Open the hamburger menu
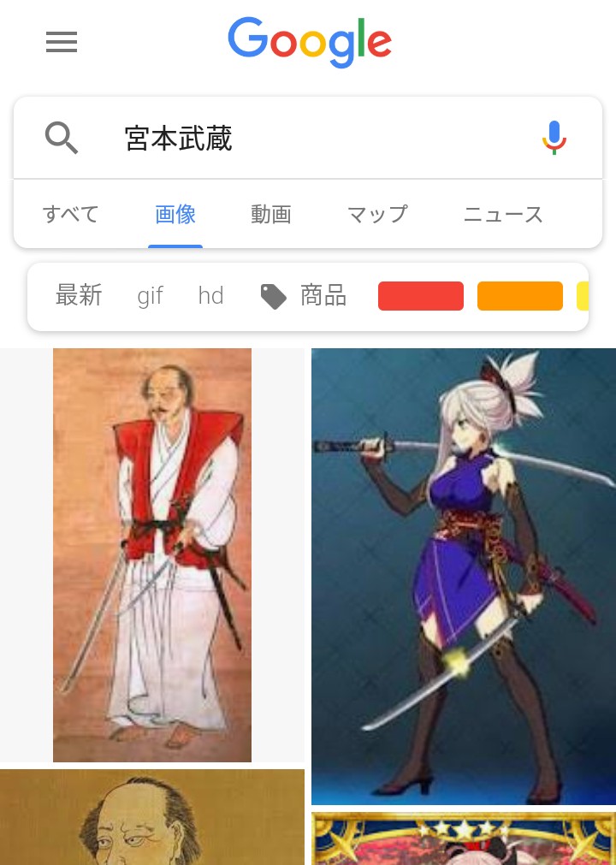This screenshot has height=865, width=616. pyautogui.click(x=62, y=42)
